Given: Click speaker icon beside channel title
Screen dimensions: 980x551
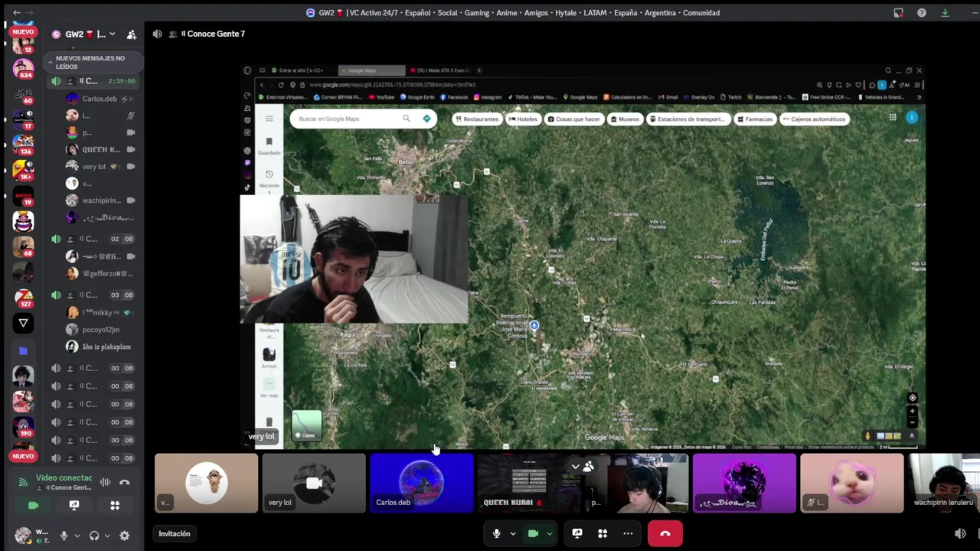Looking at the screenshot, I should [158, 34].
